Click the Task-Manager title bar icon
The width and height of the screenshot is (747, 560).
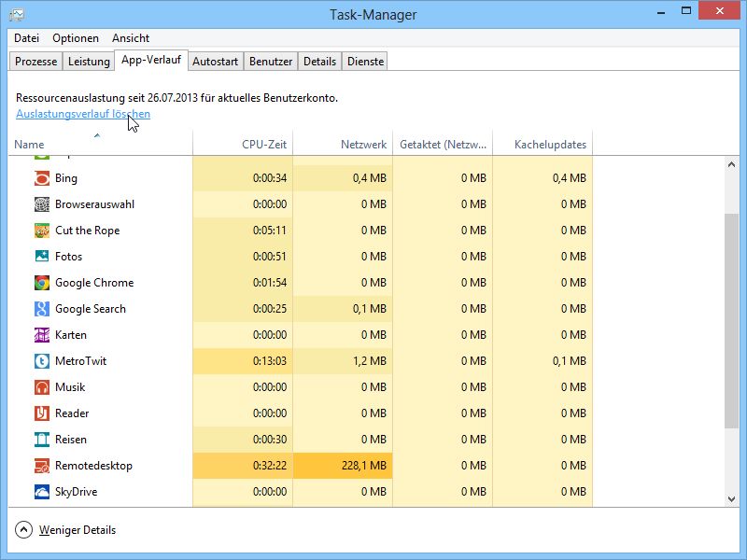17,15
